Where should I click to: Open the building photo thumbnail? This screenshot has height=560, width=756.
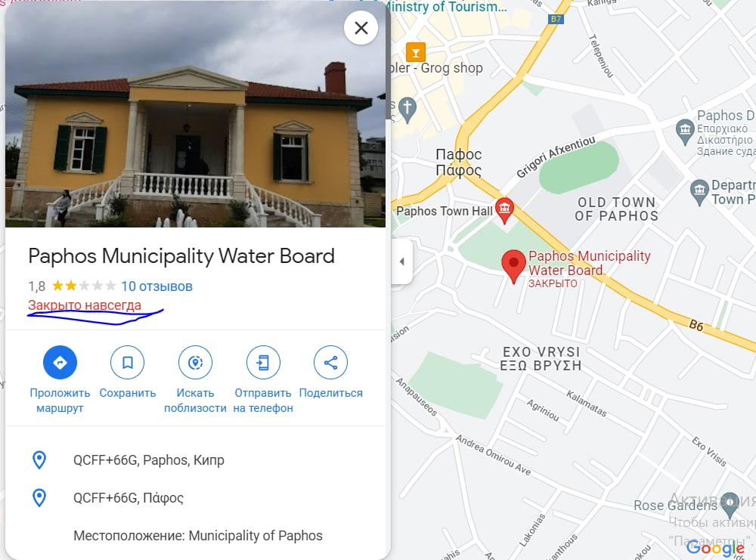click(195, 113)
